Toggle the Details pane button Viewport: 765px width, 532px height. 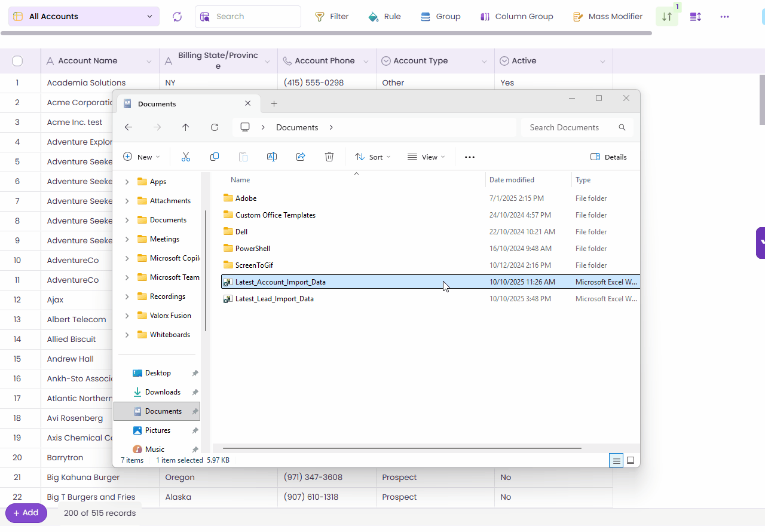[608, 157]
